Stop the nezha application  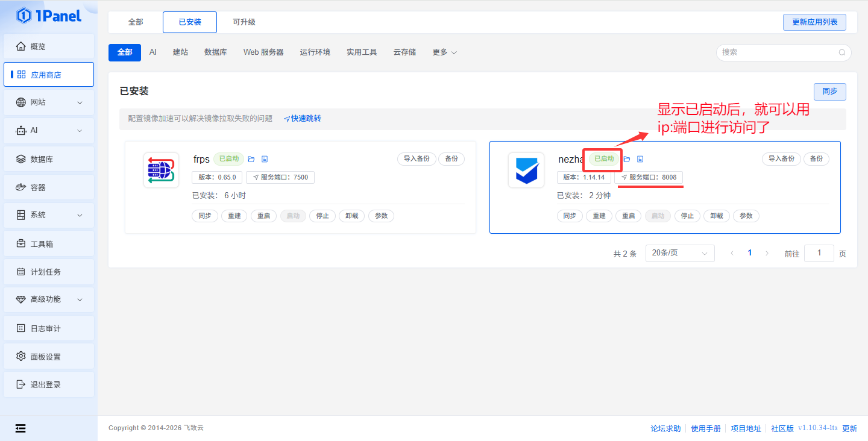click(x=687, y=216)
